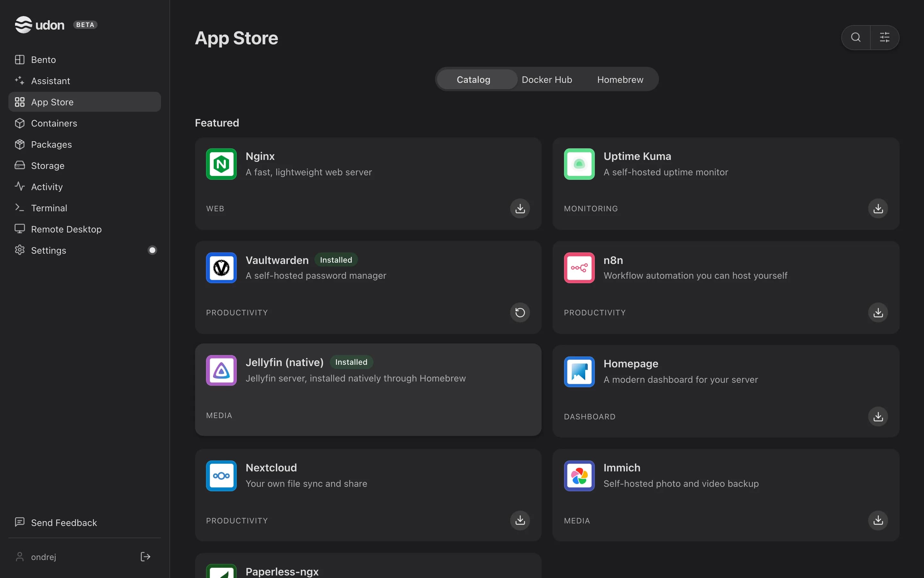Click the ondrej user name
The width and height of the screenshot is (924, 578).
[44, 557]
